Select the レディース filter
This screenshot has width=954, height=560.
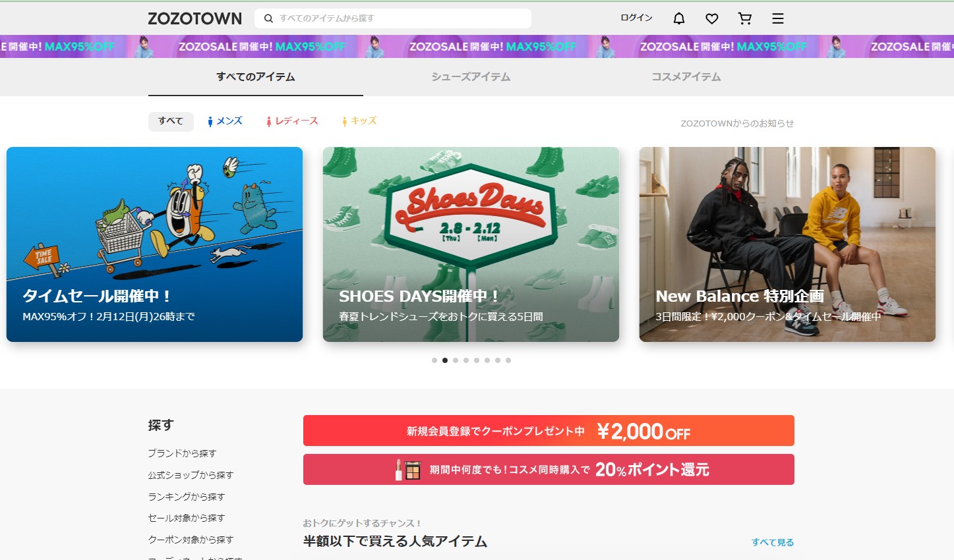pos(292,121)
